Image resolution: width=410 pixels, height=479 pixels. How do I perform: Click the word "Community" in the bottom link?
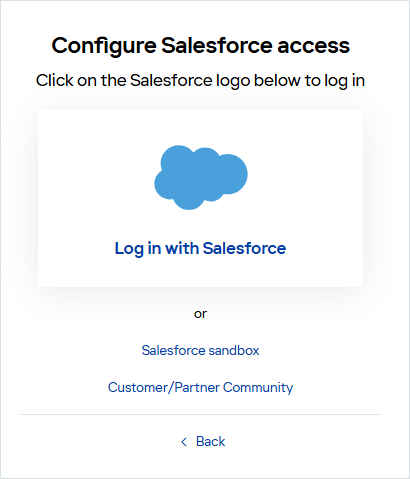click(x=258, y=388)
